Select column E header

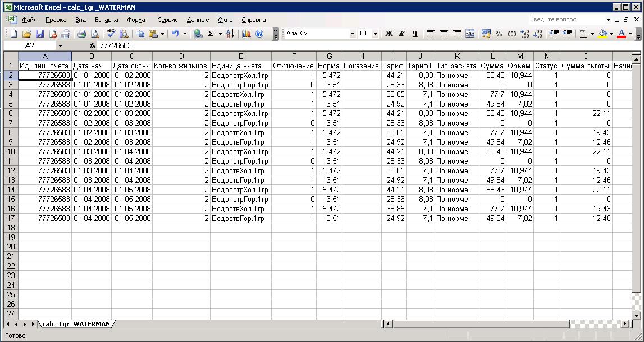coord(240,56)
